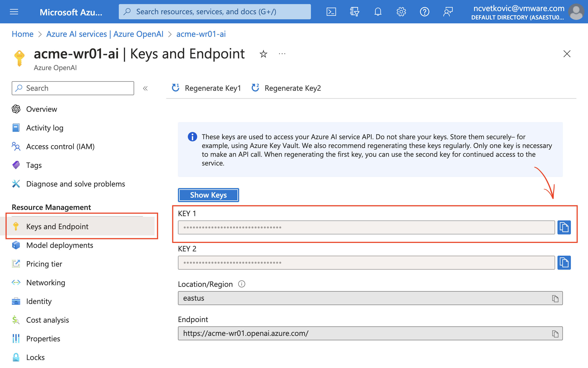Image resolution: width=588 pixels, height=368 pixels.
Task: Open acme-wr01-ai breadcrumb link
Action: 201,34
